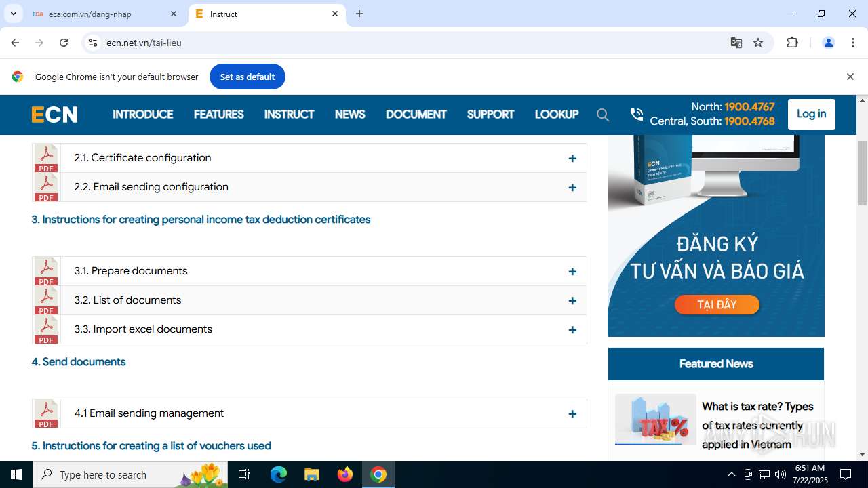Click the TẠI ĐÂY banner button
The height and width of the screenshot is (488, 868).
coord(717,305)
